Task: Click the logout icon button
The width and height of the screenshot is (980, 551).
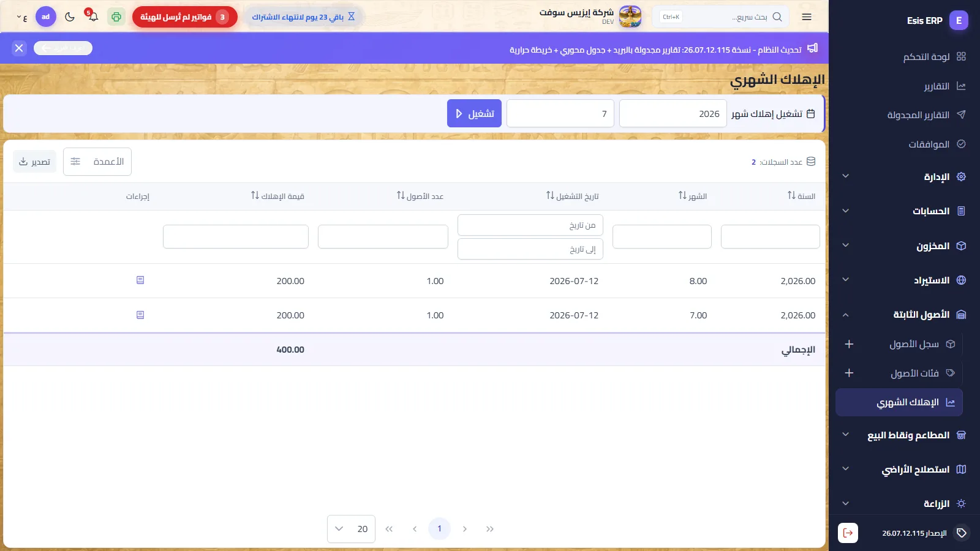Action: pos(848,533)
